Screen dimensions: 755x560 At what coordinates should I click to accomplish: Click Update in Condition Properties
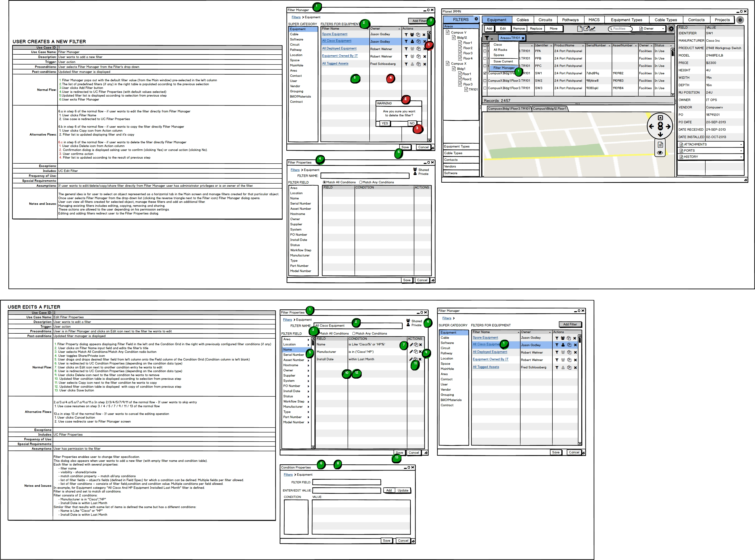[403, 491]
